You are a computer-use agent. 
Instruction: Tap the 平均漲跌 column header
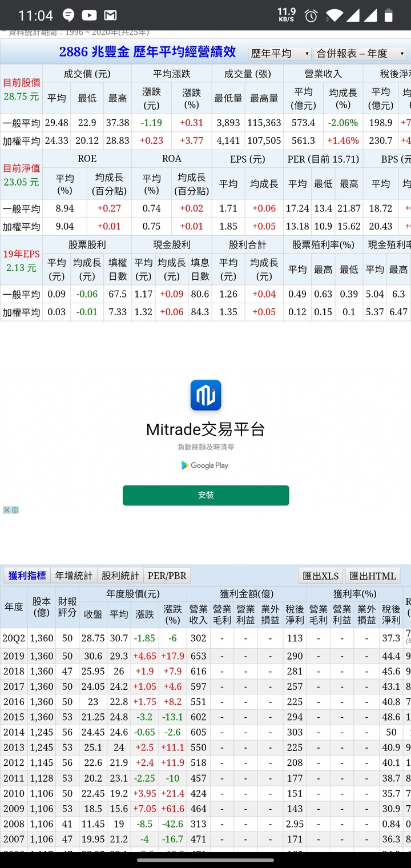172,74
